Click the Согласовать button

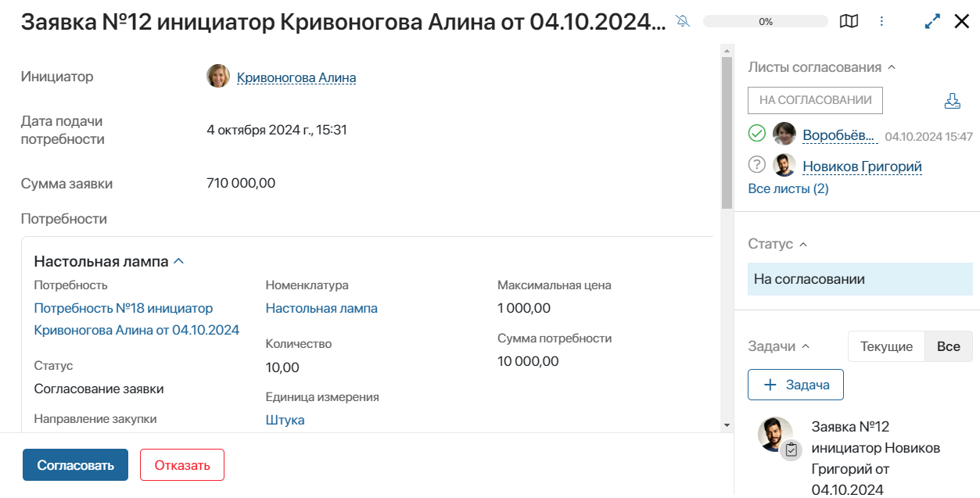coord(75,464)
